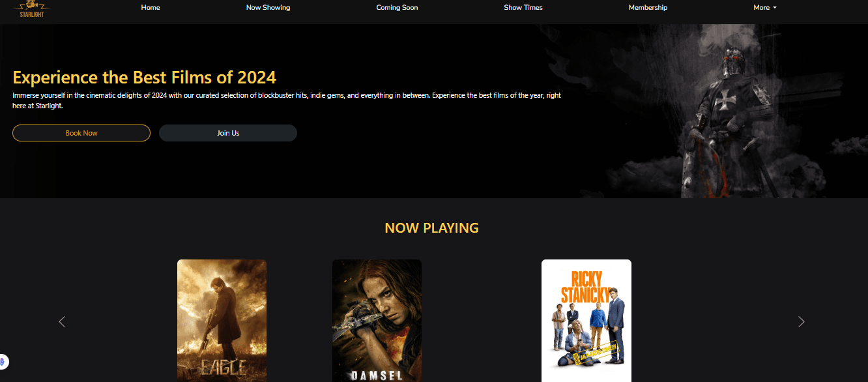Screen dimensions: 868x382
Task: Click the "Immerse yourself in the cinematic delights" paragraph
Action: 287,100
